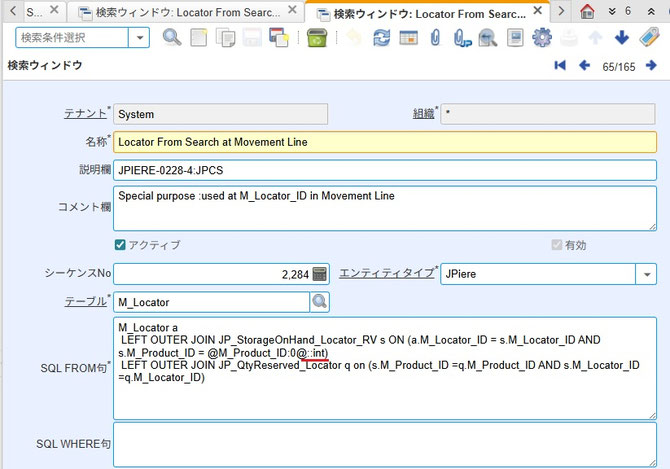This screenshot has height=469, width=670.
Task: Click the Undo changes arrow icon
Action: coord(354,38)
